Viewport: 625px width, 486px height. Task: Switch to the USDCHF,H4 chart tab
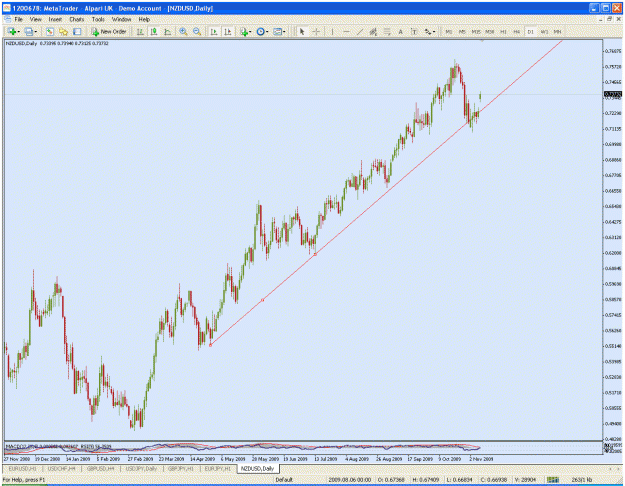[x=61, y=469]
